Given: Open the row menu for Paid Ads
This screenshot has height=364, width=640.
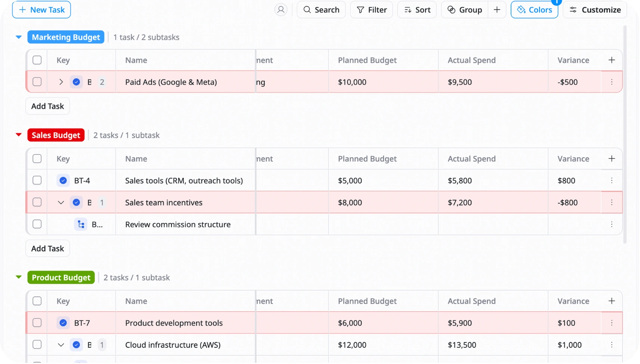Looking at the screenshot, I should [612, 82].
